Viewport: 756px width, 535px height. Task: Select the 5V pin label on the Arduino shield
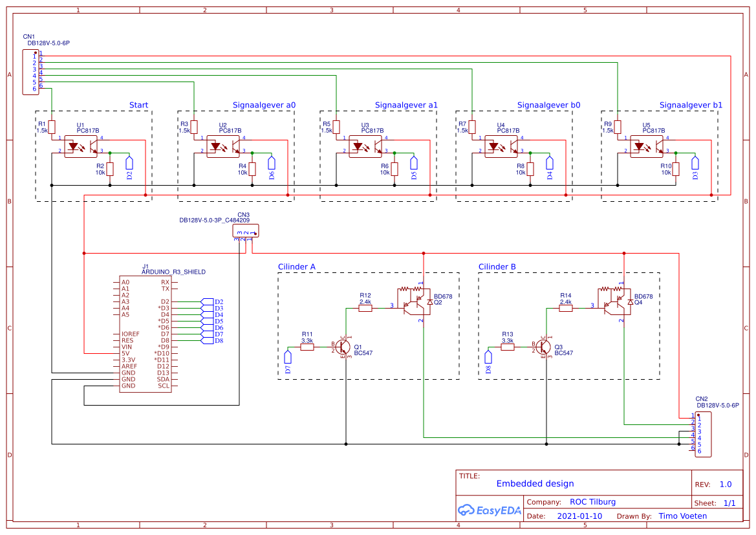tap(124, 353)
